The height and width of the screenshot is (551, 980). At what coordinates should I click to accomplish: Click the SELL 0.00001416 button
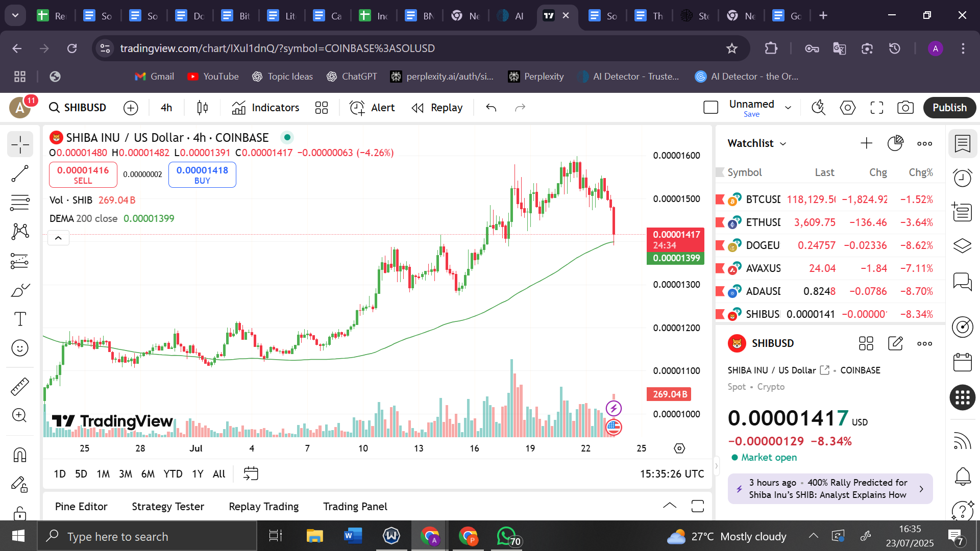pos(83,175)
